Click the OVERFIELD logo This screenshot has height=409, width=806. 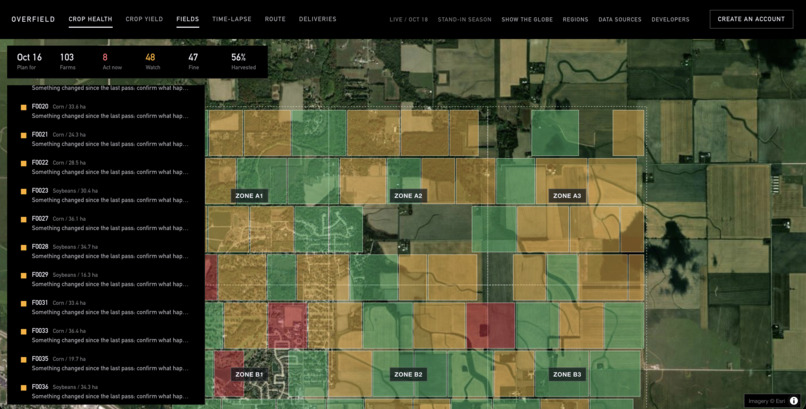coord(33,20)
